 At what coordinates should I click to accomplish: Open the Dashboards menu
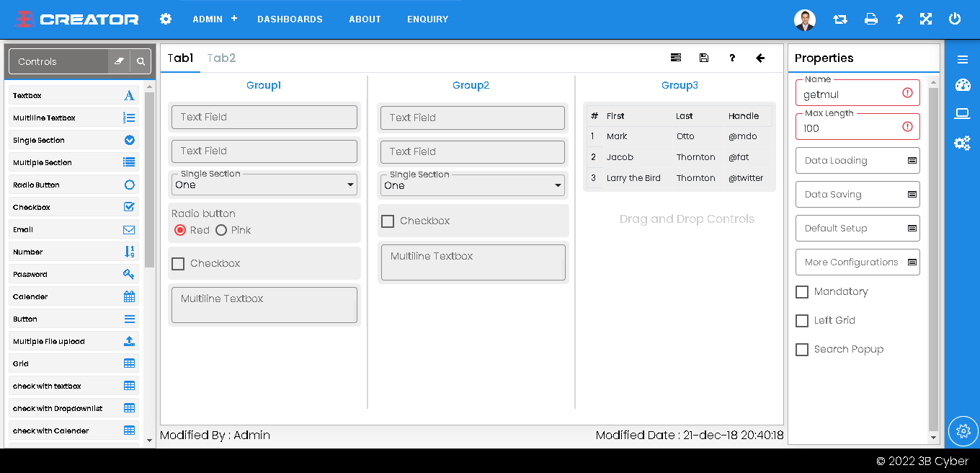pos(290,19)
